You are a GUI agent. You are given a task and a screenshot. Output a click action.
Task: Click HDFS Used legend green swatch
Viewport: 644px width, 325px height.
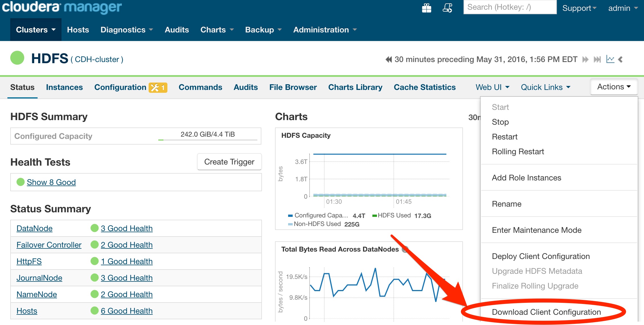pyautogui.click(x=375, y=215)
